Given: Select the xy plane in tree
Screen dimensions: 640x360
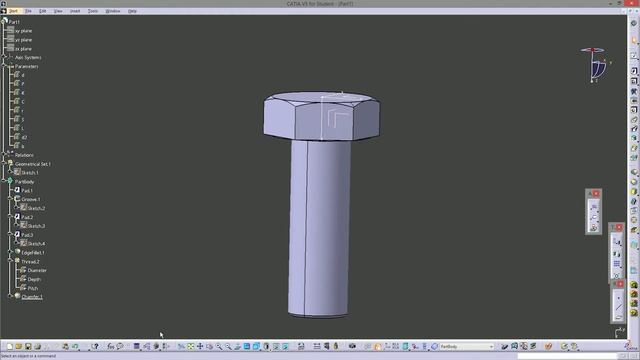Looking at the screenshot, I should tap(23, 31).
